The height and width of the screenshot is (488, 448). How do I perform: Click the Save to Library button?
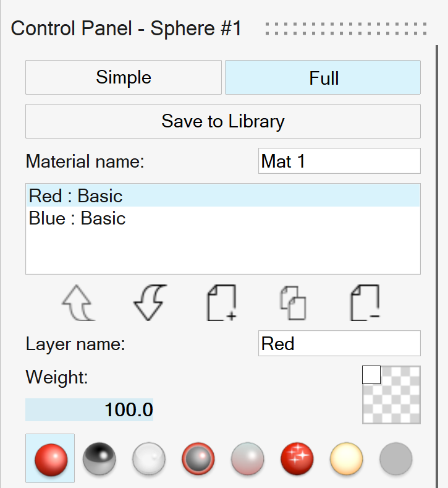pyautogui.click(x=222, y=121)
